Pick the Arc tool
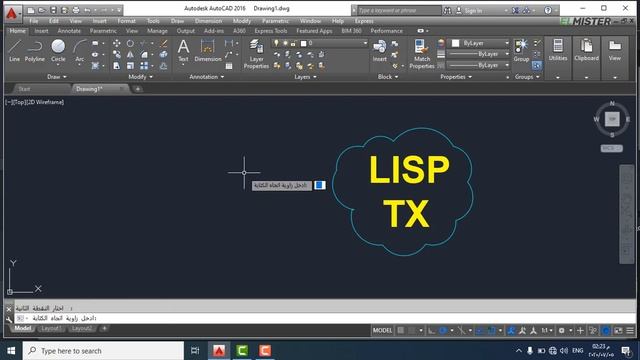640x360 pixels. pos(80,51)
